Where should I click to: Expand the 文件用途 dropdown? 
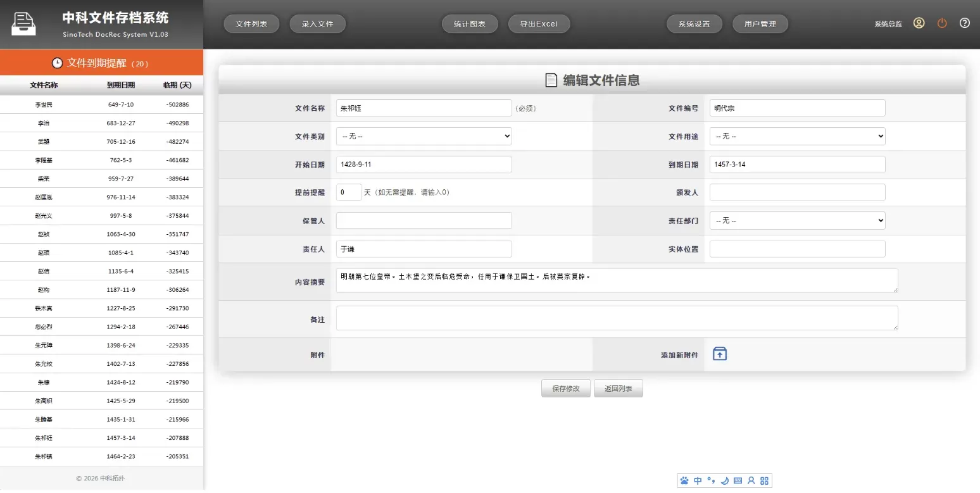coord(797,136)
